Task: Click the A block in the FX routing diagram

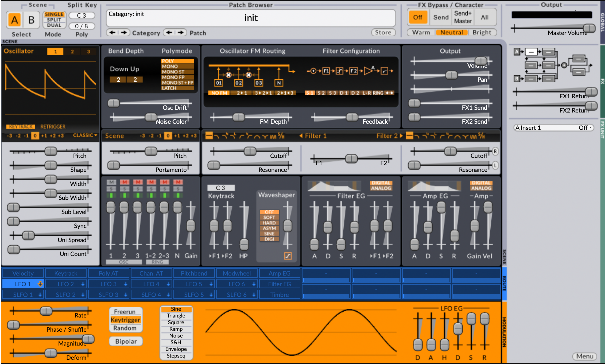Action: click(x=517, y=52)
